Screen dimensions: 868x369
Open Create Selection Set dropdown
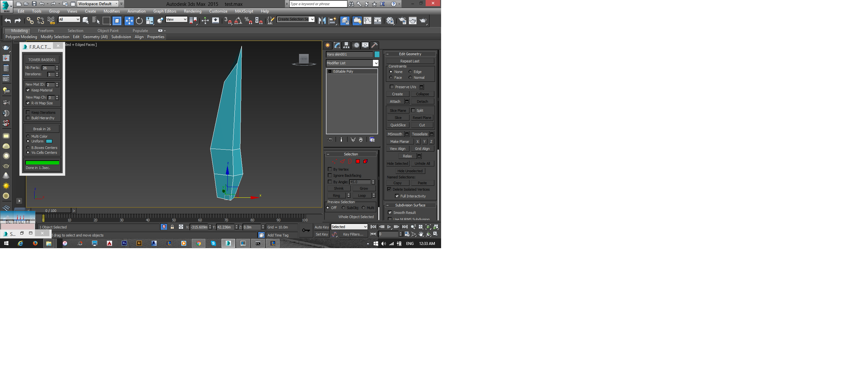coord(296,19)
